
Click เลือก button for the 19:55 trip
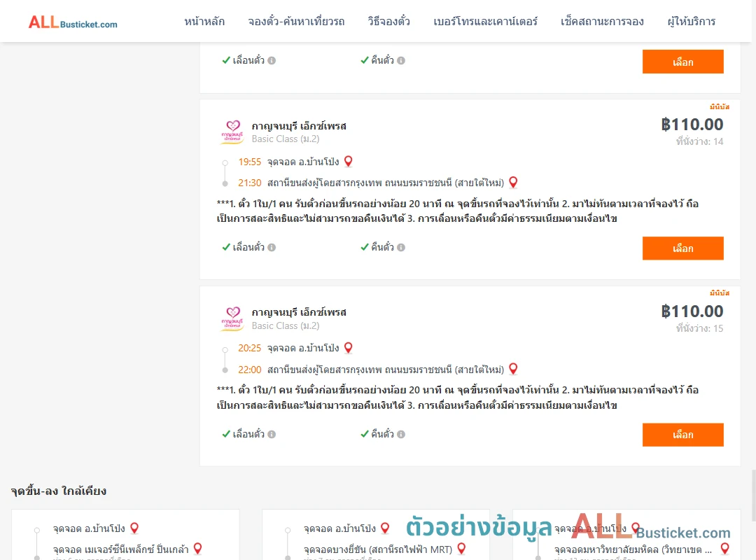(682, 248)
